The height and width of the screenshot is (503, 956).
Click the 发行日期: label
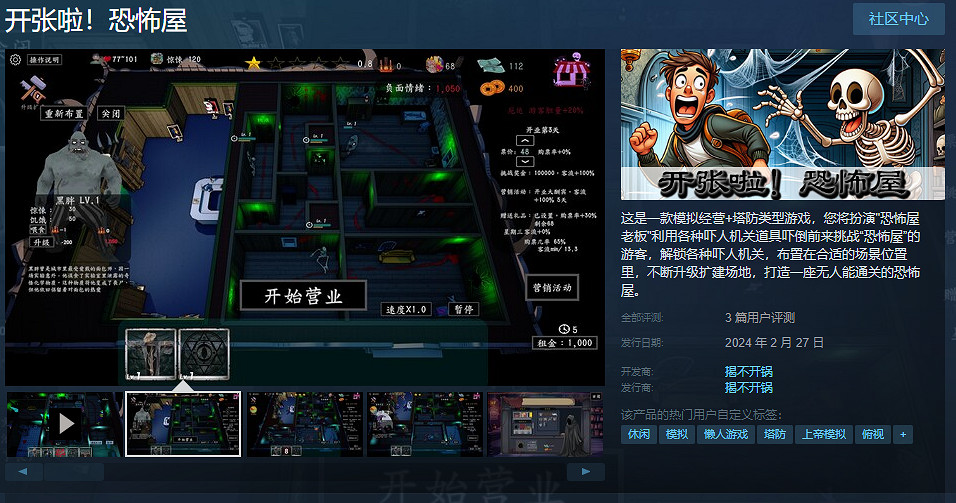click(642, 343)
